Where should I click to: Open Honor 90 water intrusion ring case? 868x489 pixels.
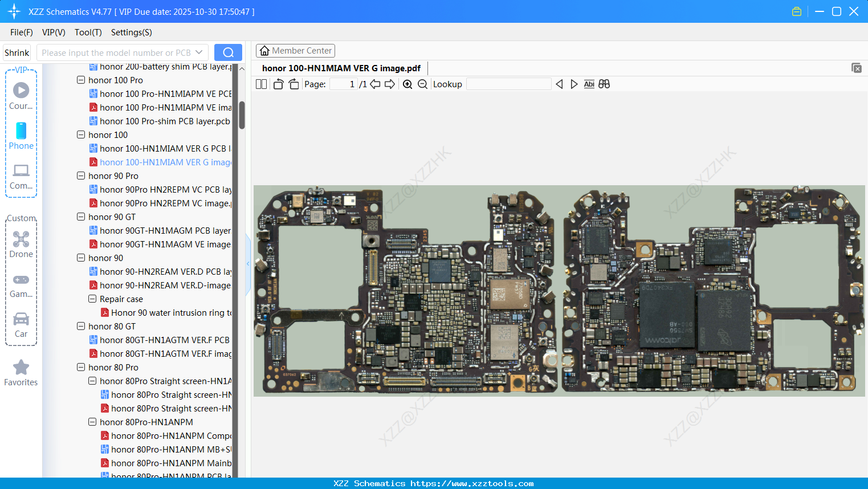click(x=166, y=313)
